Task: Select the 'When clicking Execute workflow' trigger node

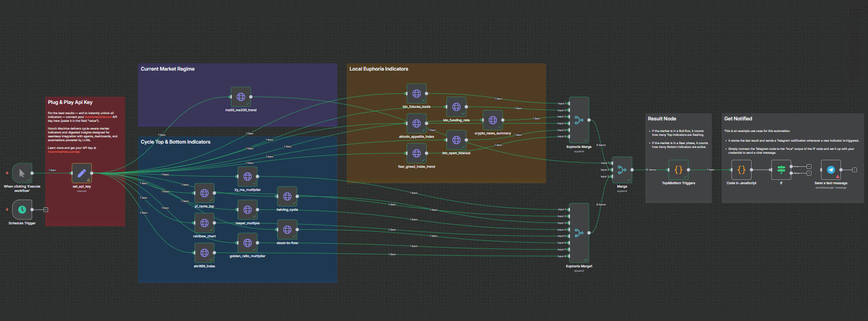Action: [22, 173]
